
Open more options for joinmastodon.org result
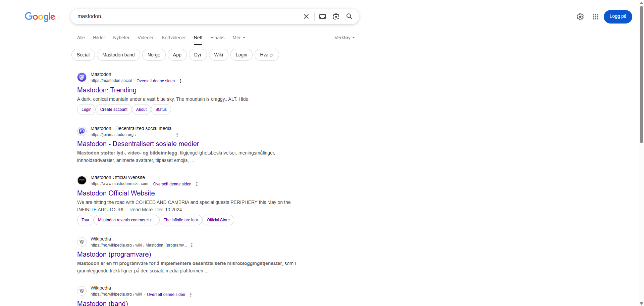177,135
